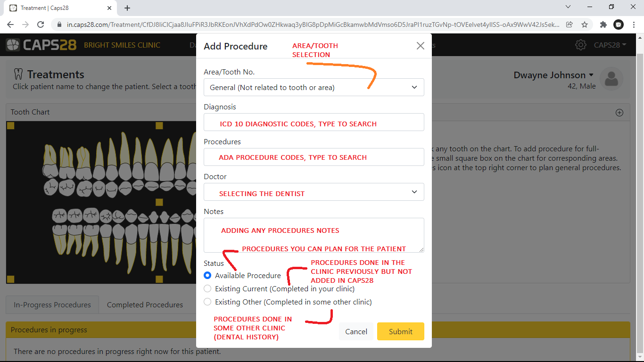This screenshot has height=362, width=644.
Task: Click the Notes text area
Action: 314,235
